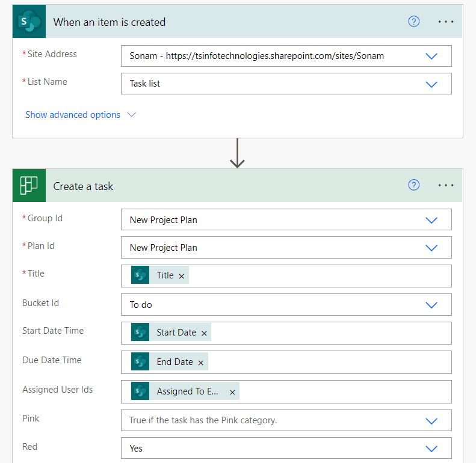476x463 pixels.
Task: Open the more options menu of Create a task
Action: click(x=446, y=185)
